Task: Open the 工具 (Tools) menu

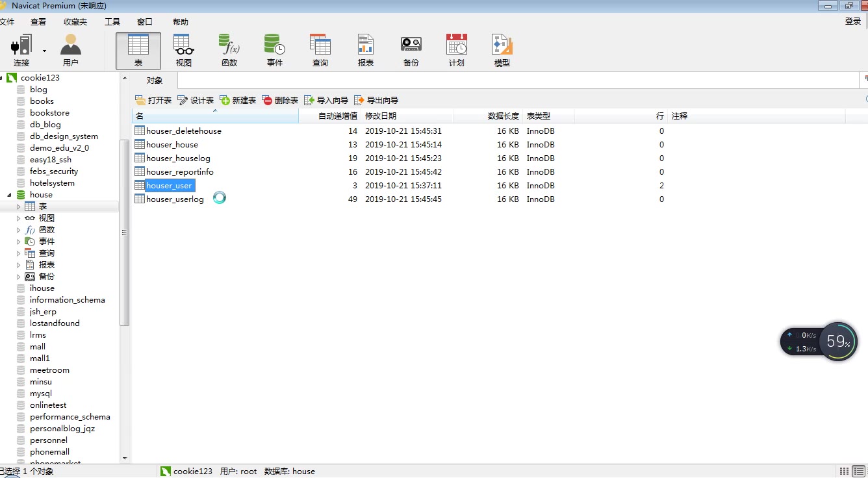Action: (112, 21)
